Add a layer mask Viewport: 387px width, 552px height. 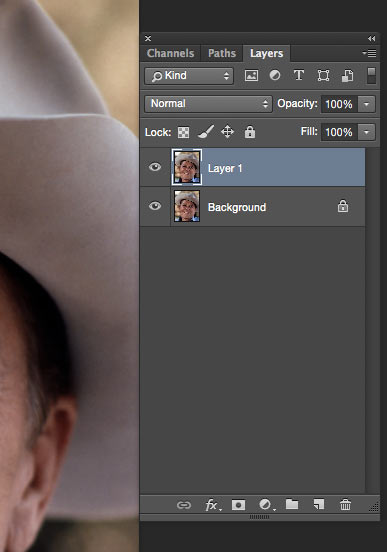click(238, 505)
